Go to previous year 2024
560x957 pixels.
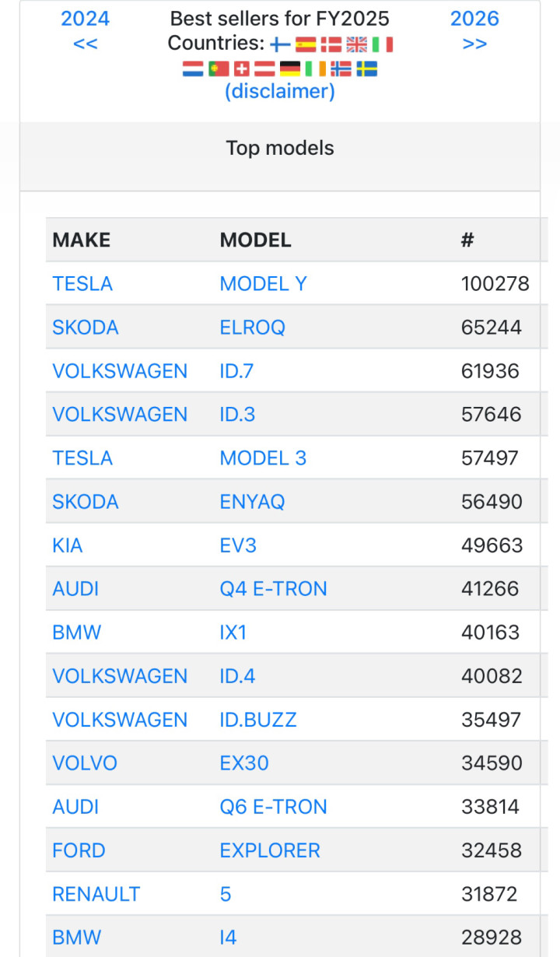click(86, 30)
